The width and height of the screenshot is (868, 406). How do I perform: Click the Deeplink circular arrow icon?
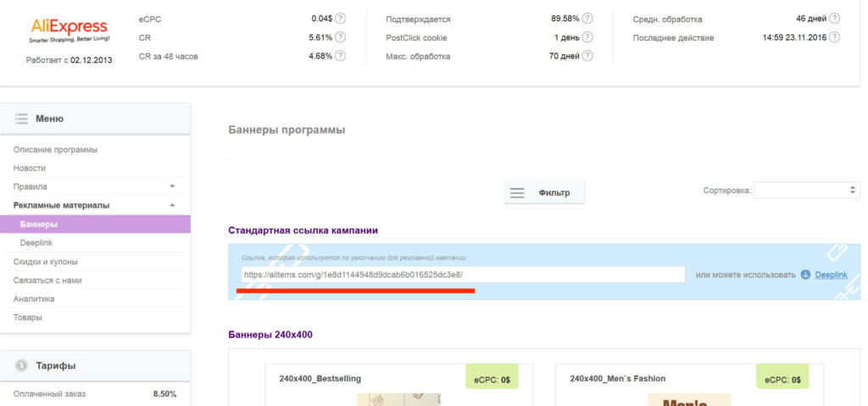805,275
